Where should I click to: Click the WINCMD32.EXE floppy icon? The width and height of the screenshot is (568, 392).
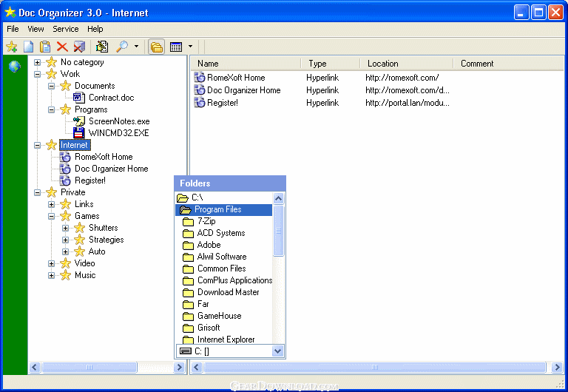coord(79,133)
